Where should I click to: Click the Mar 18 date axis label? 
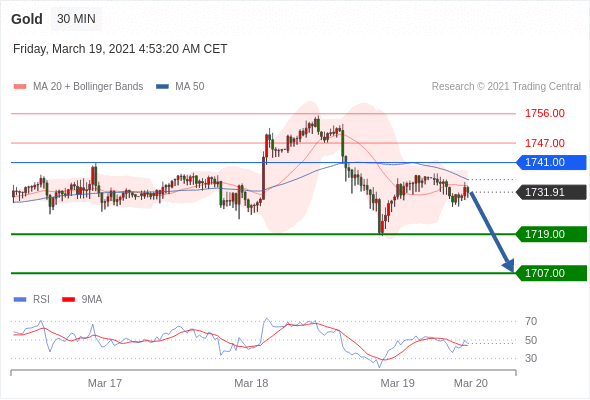[x=251, y=383]
